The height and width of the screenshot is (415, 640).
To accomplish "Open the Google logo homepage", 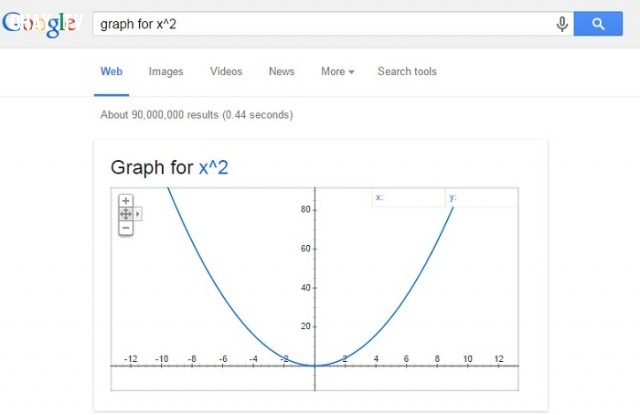I will 40,24.
